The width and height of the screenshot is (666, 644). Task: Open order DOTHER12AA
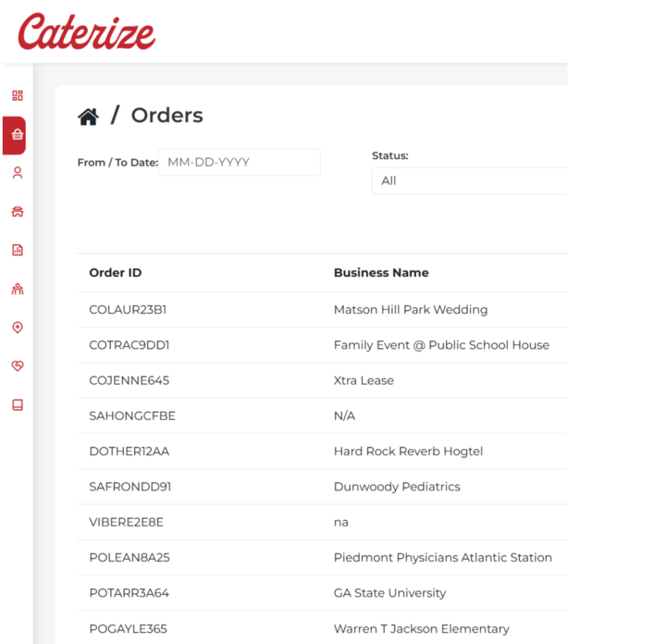click(x=129, y=452)
